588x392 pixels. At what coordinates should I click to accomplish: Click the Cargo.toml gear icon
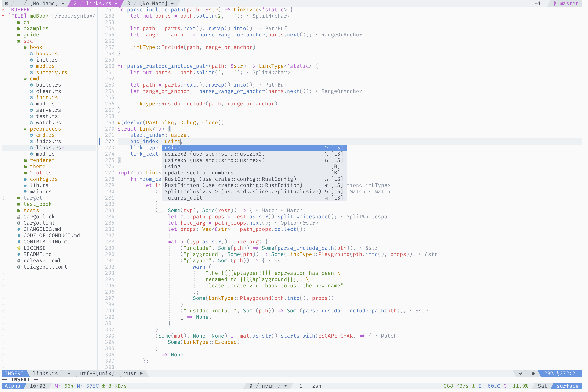click(19, 223)
